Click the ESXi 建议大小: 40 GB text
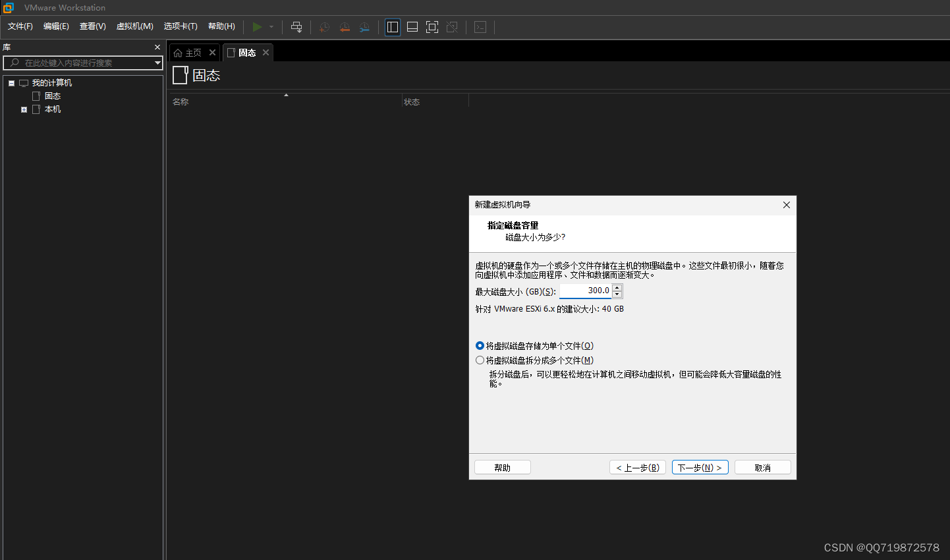Screen dimensions: 950x560 549,309
